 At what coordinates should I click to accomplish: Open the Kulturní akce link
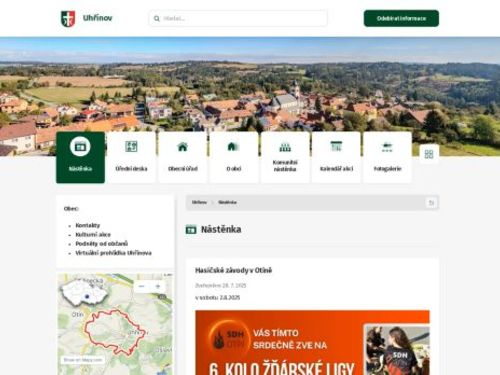tap(93, 234)
